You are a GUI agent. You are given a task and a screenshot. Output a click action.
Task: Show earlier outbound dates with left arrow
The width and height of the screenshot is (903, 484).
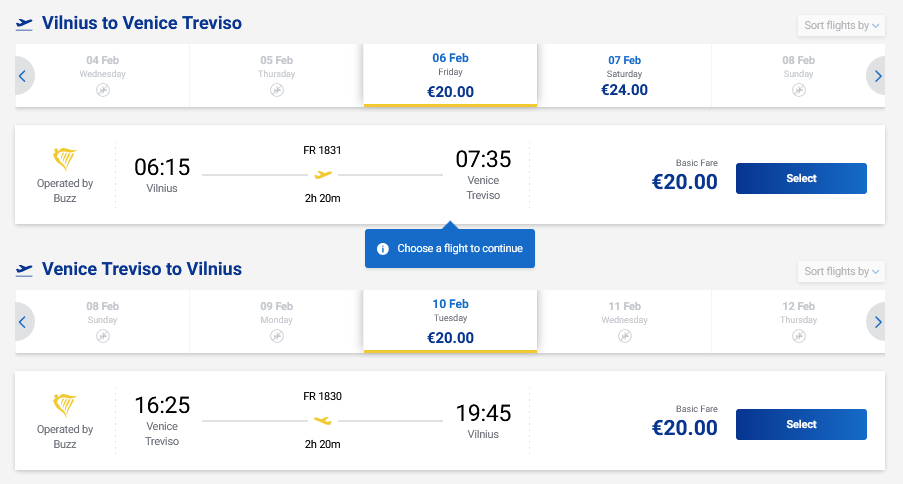[x=22, y=75]
